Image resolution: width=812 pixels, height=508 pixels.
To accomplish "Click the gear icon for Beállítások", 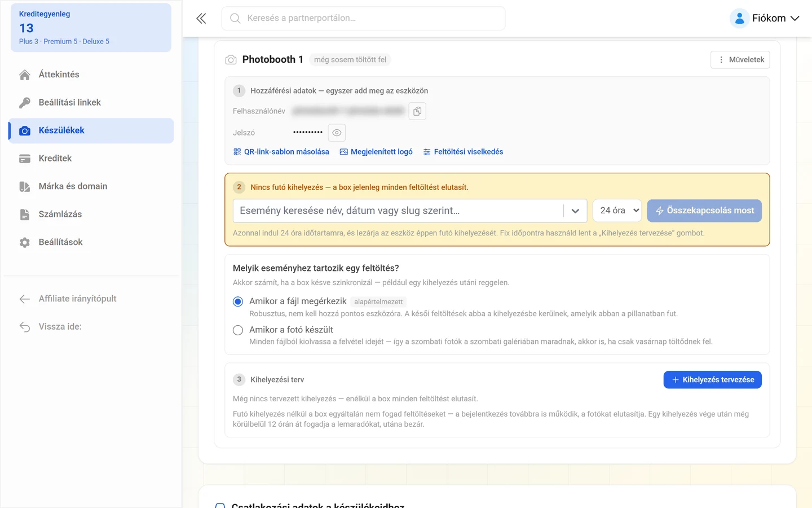I will 25,243.
